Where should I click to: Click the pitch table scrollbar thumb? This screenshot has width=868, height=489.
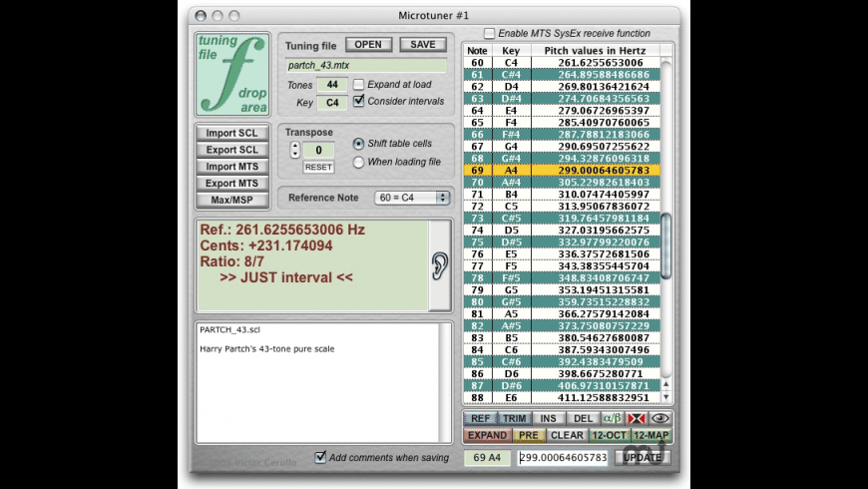click(665, 246)
